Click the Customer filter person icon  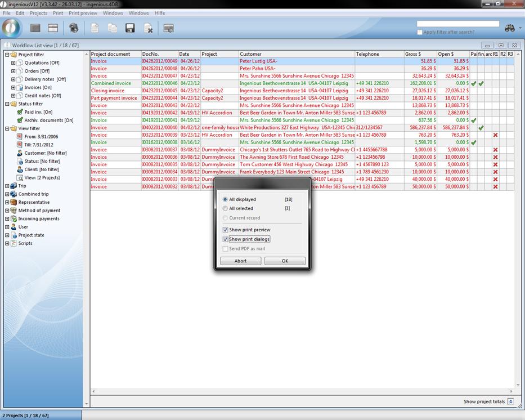pyautogui.click(x=20, y=153)
